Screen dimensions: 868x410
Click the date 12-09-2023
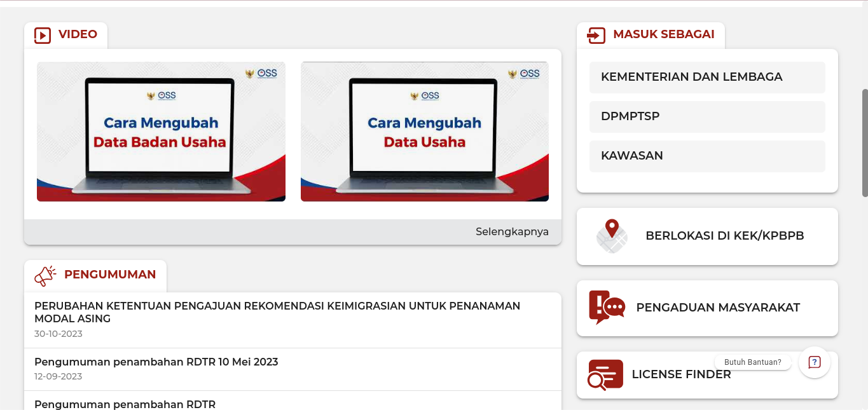pyautogui.click(x=59, y=376)
